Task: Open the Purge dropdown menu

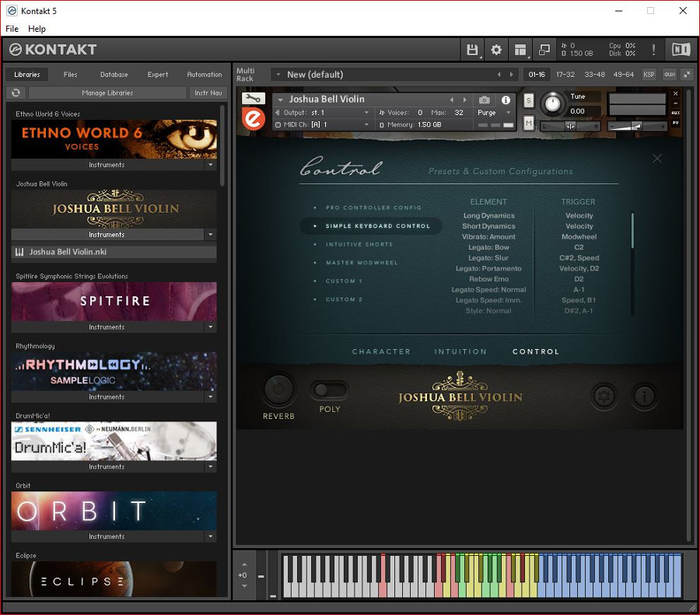Action: 494,113
